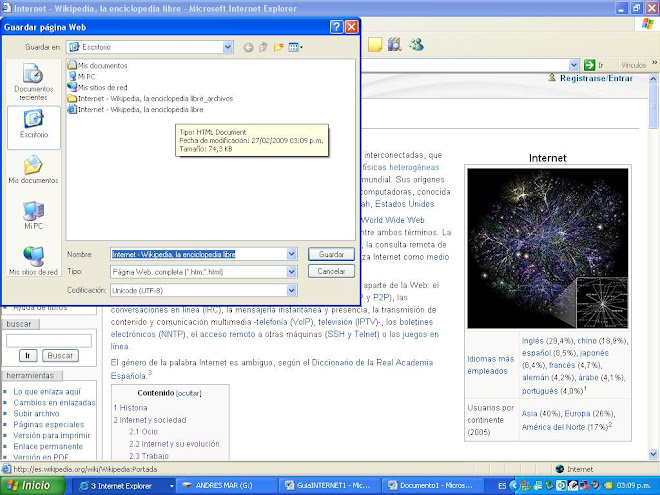The width and height of the screenshot is (660, 495).
Task: Go up one folder level icon
Action: click(x=263, y=47)
